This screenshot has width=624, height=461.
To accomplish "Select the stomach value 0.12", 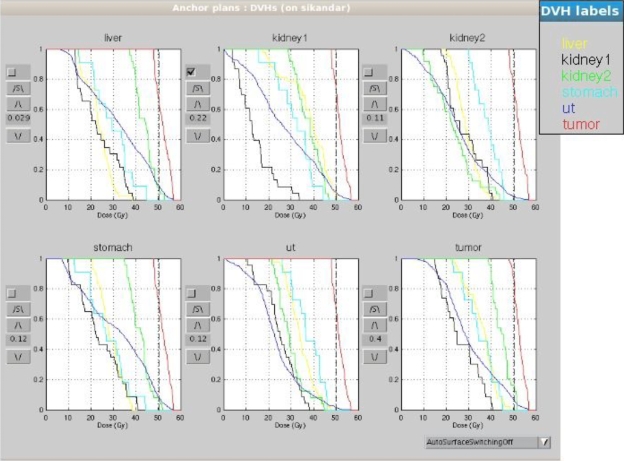I will 18,339.
